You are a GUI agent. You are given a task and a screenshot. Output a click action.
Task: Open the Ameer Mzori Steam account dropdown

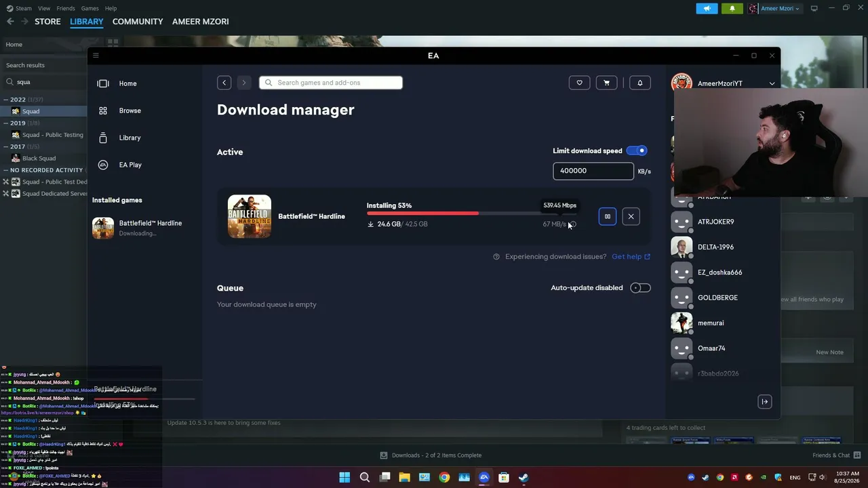774,9
